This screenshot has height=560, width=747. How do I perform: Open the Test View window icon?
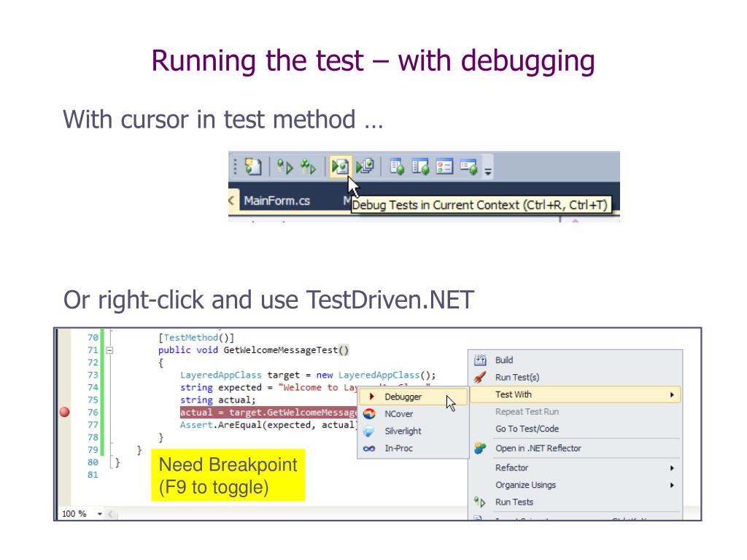[397, 167]
